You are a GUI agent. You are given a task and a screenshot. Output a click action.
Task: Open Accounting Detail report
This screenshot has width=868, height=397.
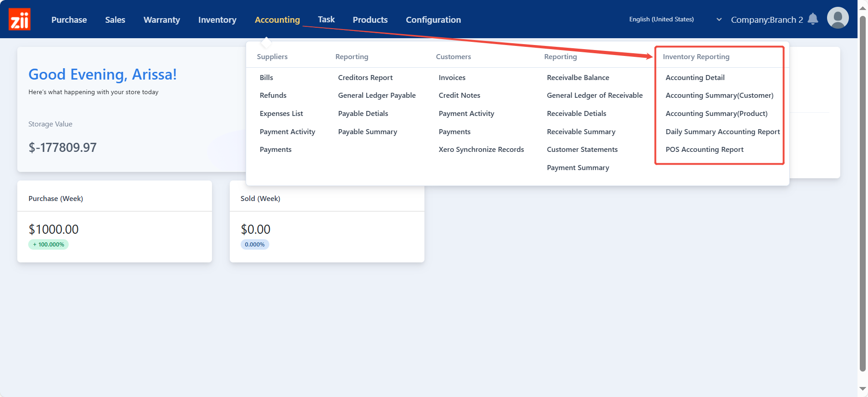(695, 77)
